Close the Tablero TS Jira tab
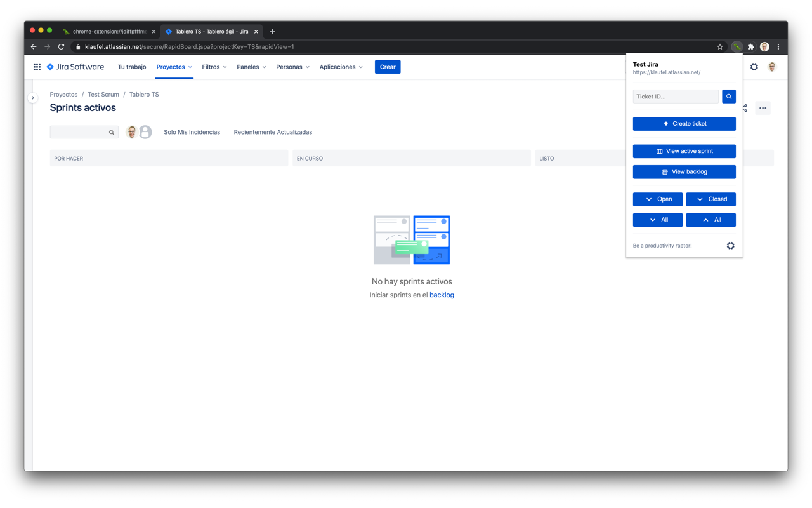The image size is (812, 508). tap(256, 32)
